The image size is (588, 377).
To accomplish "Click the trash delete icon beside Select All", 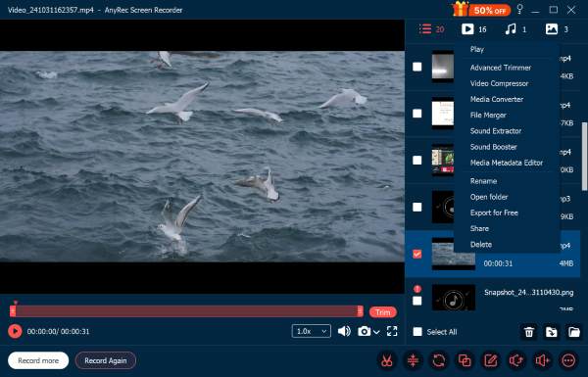I will coord(529,332).
